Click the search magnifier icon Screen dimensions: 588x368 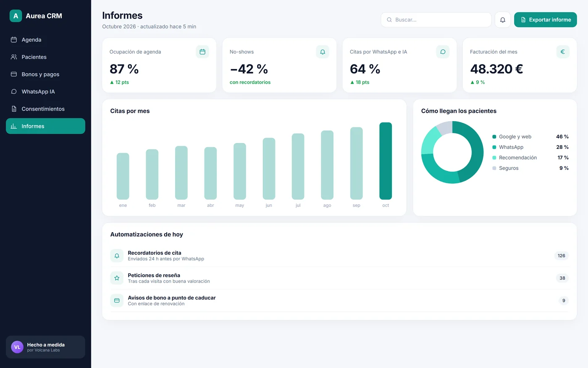(389, 20)
